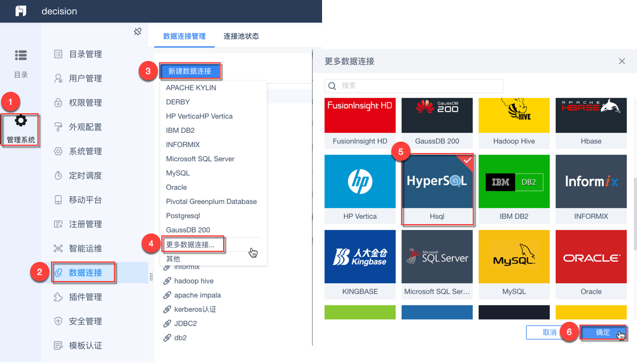Open JDBC2 connection entry

pyautogui.click(x=185, y=324)
